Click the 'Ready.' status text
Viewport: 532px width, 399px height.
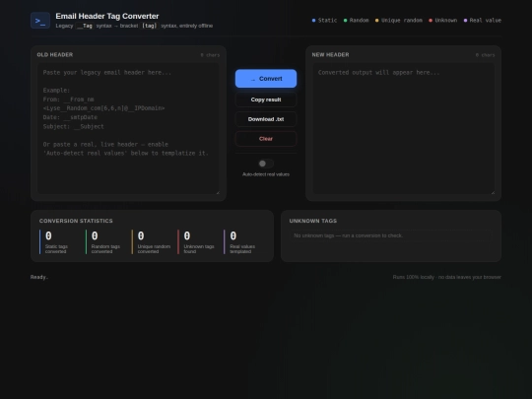39,277
